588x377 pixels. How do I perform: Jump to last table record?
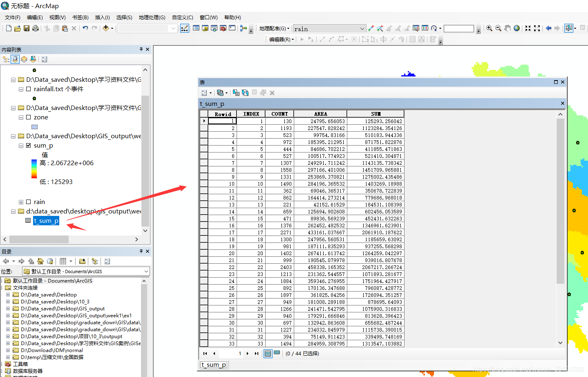click(257, 353)
